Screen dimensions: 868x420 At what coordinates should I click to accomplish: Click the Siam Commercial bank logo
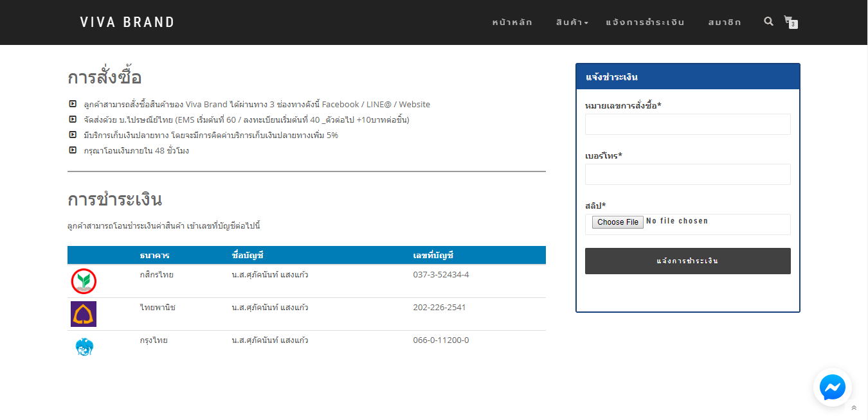pyautogui.click(x=84, y=314)
